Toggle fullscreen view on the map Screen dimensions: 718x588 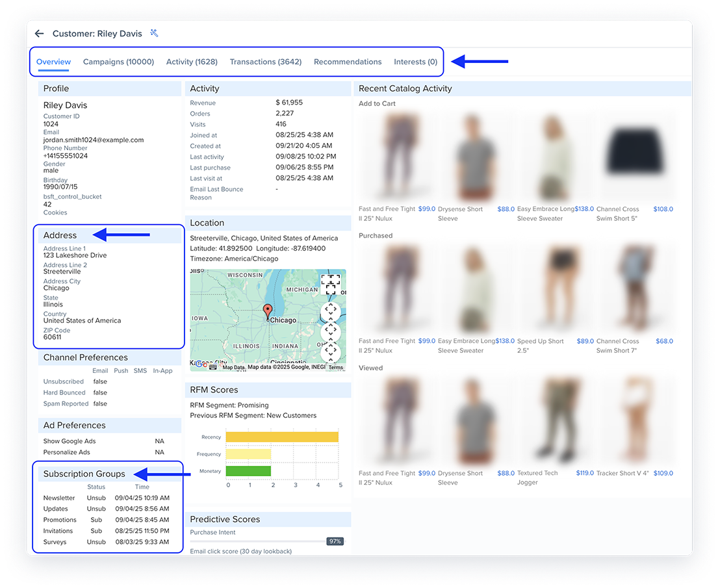coord(331,284)
